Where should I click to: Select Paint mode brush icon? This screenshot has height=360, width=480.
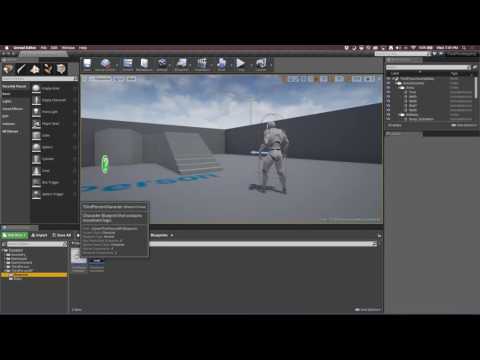click(21, 69)
